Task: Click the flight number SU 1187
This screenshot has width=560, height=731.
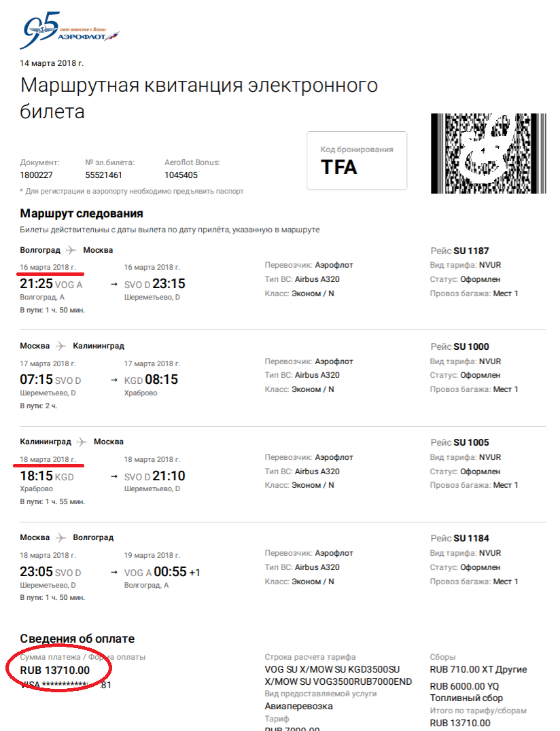Action: point(471,251)
